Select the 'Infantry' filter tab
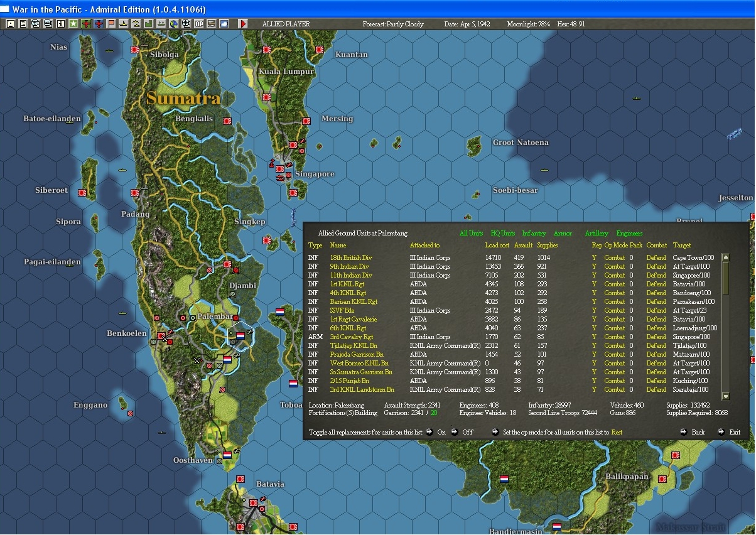Image resolution: width=756 pixels, height=535 pixels. 534,234
